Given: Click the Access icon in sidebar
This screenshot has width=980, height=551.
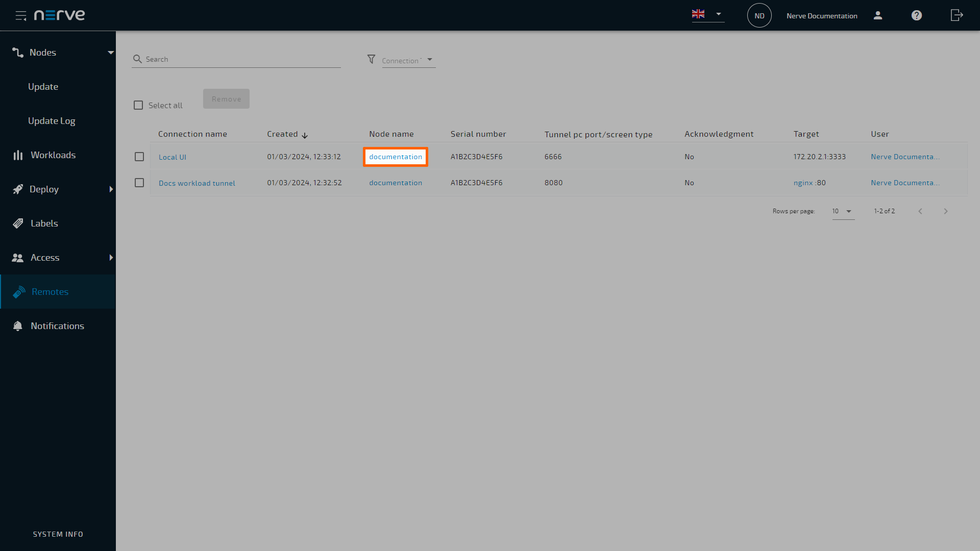Looking at the screenshot, I should [x=18, y=257].
